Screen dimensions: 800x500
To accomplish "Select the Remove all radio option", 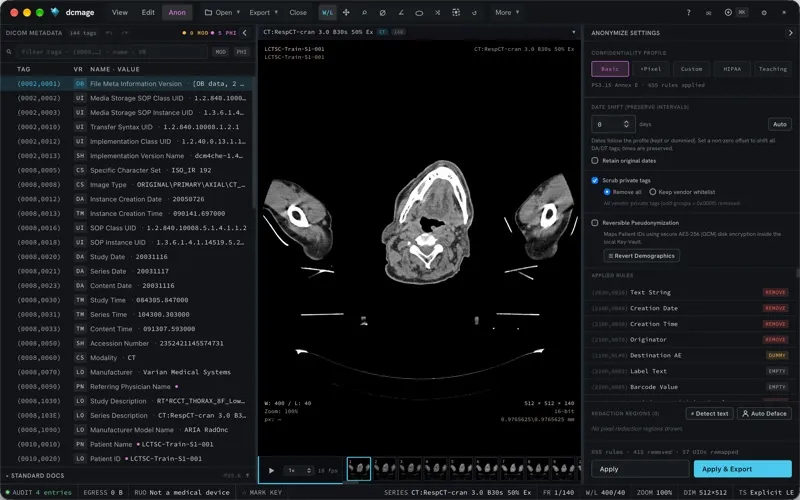I will 607,192.
